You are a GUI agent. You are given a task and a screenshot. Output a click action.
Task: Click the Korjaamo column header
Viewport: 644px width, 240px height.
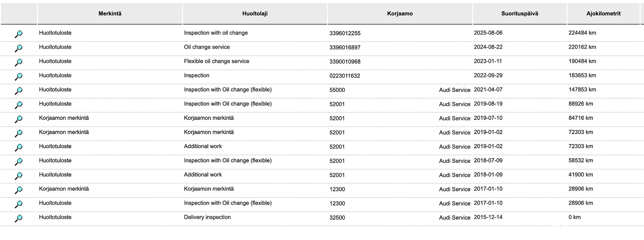point(400,14)
